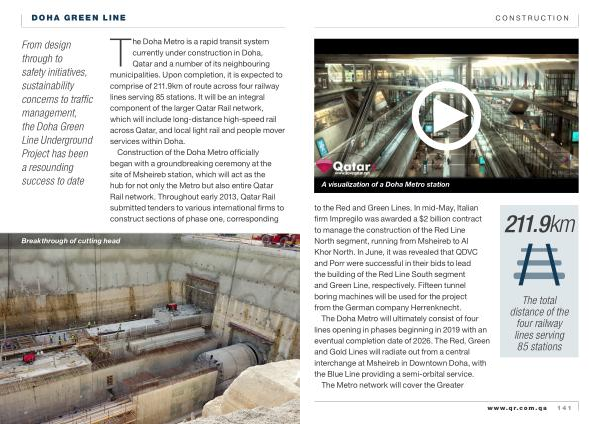Click the line 'to the Red and Green Lines. In mid-May, Italian'
The width and height of the screenshot is (600, 424).
396,208
